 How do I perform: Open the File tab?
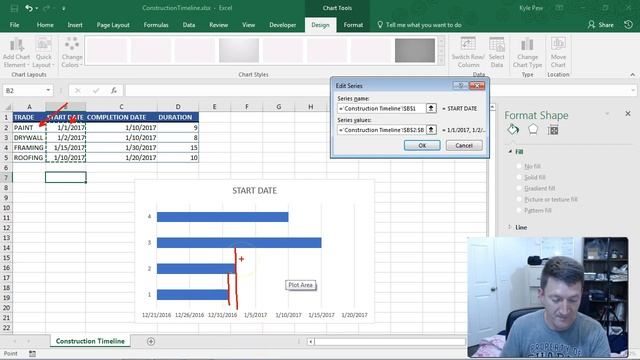click(x=14, y=25)
